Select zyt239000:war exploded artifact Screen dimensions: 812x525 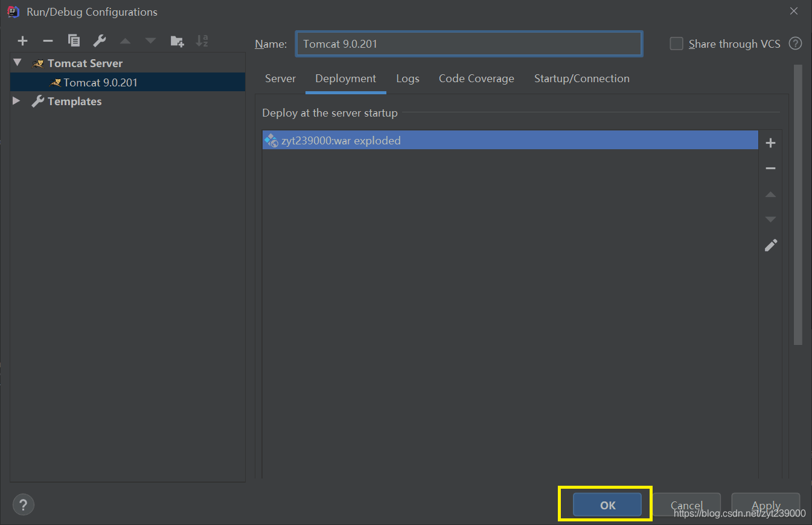tap(510, 140)
